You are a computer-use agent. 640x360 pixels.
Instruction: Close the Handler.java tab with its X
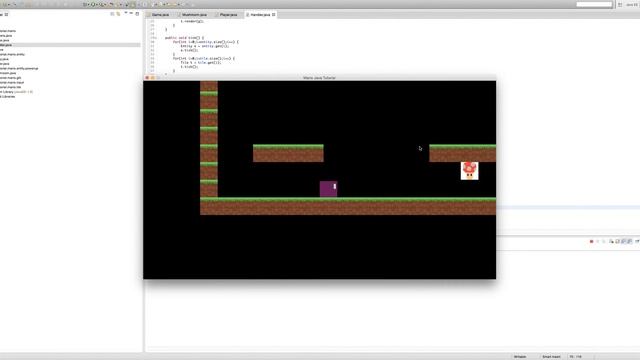coord(273,15)
